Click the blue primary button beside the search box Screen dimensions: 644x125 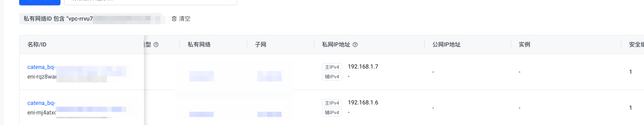[x=40, y=2]
